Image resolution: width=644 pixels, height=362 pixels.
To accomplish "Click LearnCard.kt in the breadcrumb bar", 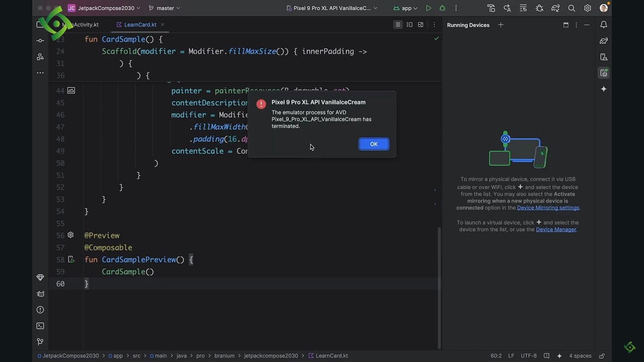I will [x=328, y=355].
